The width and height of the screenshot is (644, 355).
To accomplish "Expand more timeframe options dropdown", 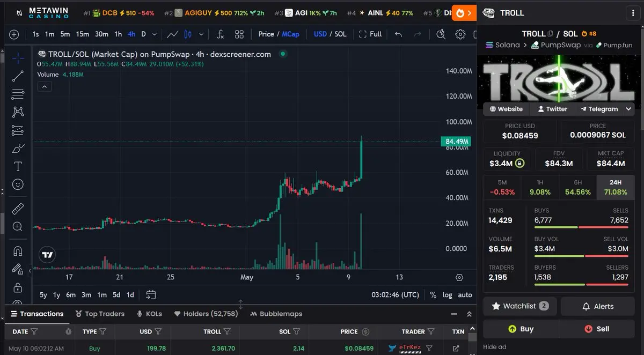I will point(155,34).
